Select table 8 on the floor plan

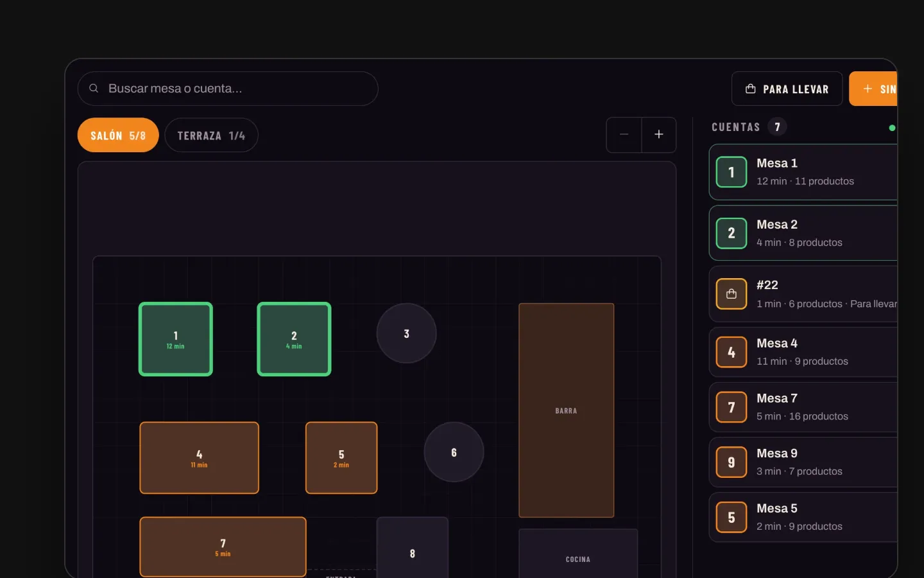point(413,548)
